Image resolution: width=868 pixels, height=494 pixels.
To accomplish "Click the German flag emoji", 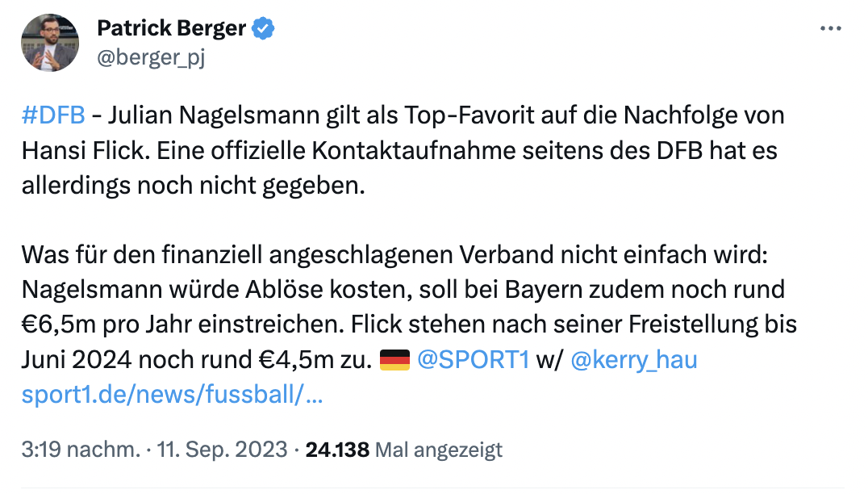I will click(394, 361).
